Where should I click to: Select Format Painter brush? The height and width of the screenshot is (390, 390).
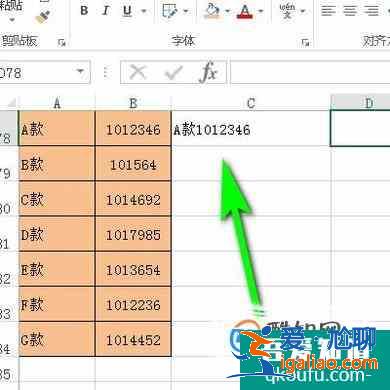coord(43,17)
